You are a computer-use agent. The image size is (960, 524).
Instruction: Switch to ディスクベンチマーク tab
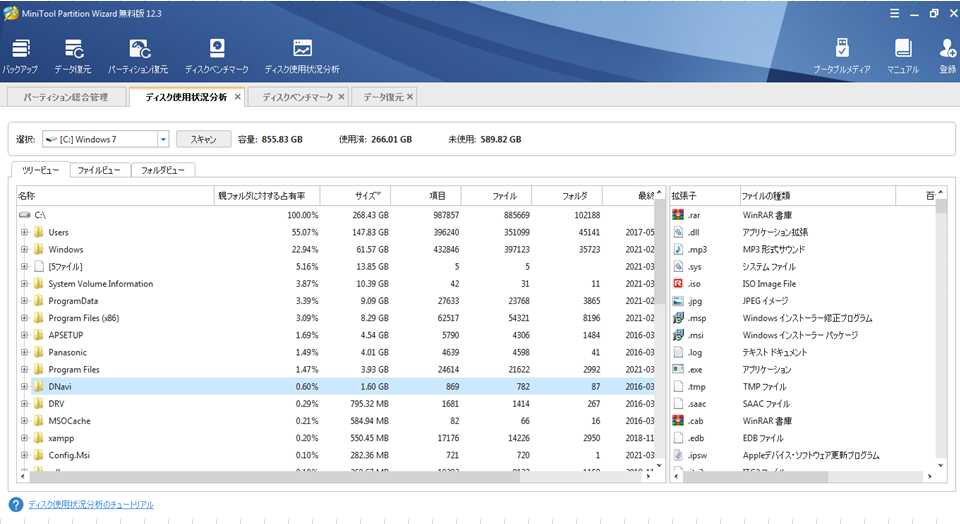tap(298, 97)
